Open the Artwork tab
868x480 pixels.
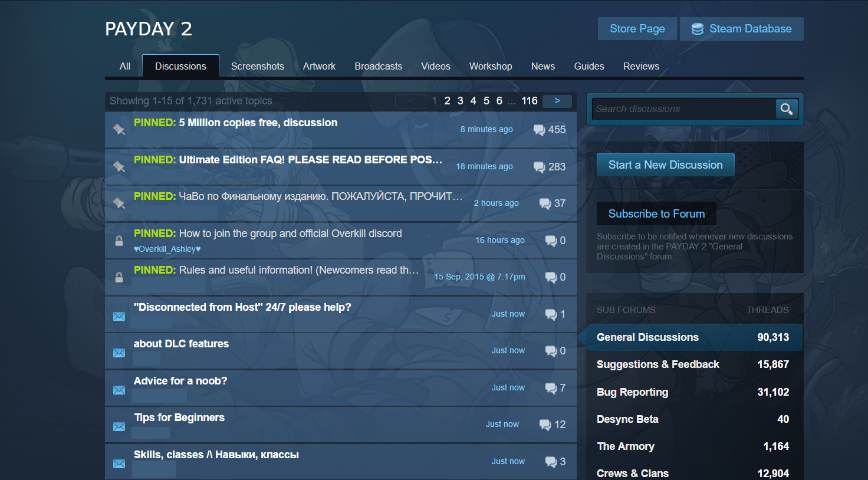(x=319, y=66)
